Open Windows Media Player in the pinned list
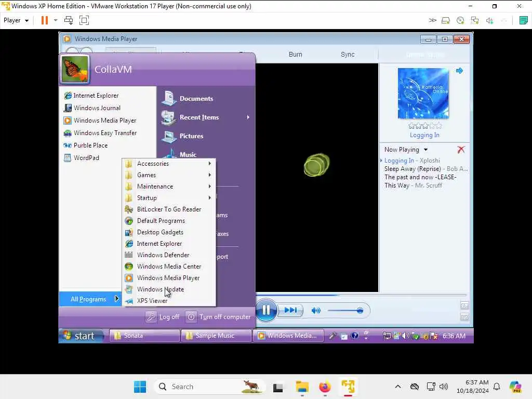 tap(100, 121)
